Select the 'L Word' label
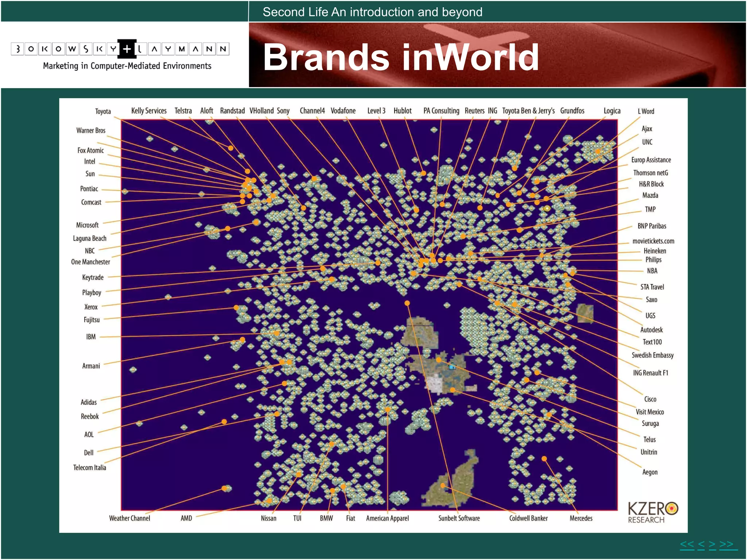The image size is (747, 560). pos(646,112)
